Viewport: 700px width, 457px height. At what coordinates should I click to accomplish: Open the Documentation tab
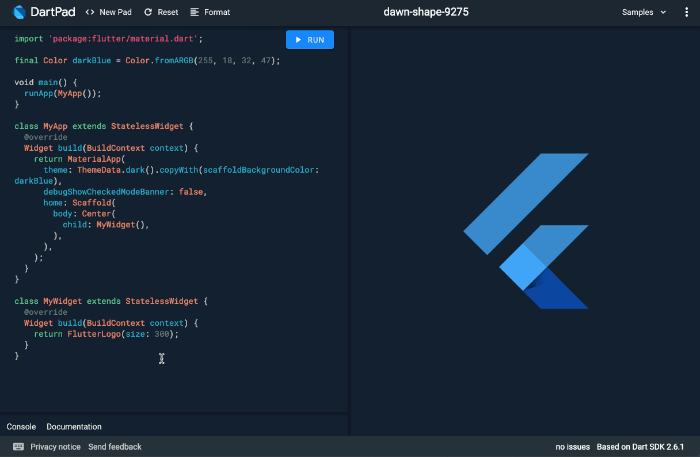(74, 427)
